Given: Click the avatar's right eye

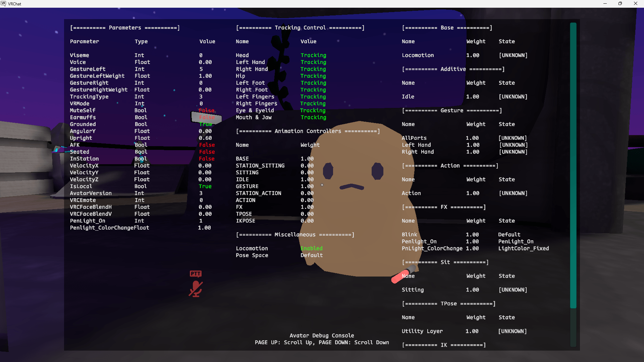Looking at the screenshot, I should (377, 171).
